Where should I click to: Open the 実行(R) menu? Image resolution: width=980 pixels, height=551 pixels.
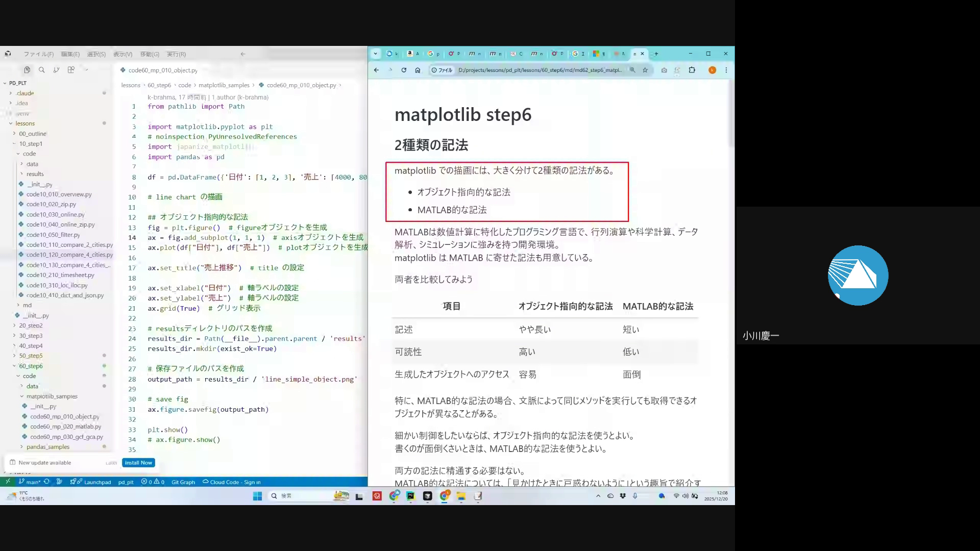pyautogui.click(x=176, y=54)
